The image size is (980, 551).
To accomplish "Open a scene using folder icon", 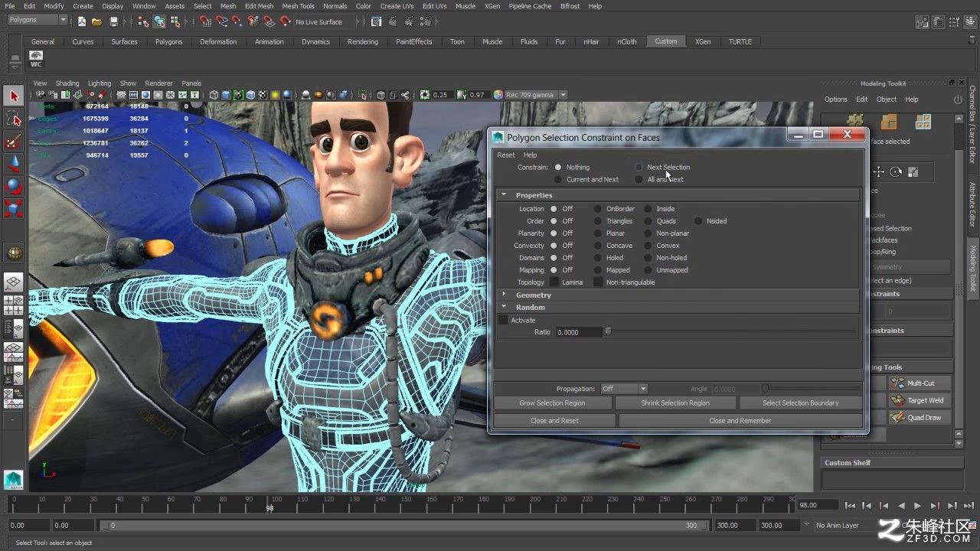I will pos(97,21).
